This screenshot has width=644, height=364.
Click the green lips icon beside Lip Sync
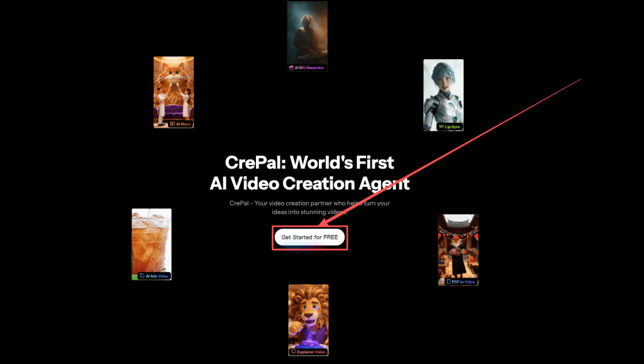pyautogui.click(x=441, y=127)
